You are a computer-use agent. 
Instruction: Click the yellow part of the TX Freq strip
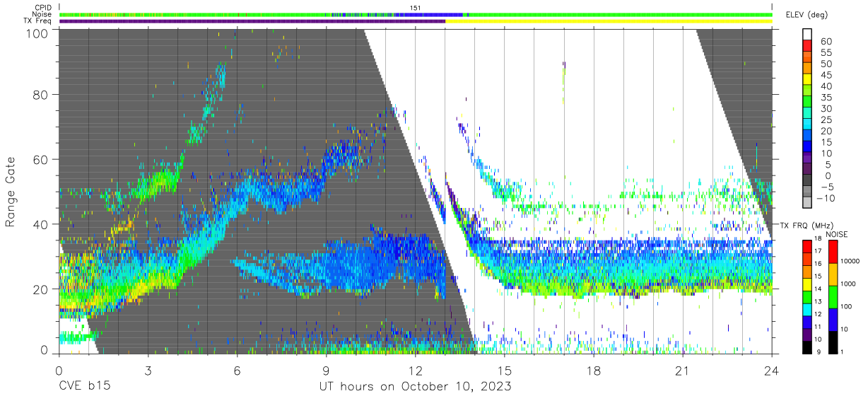pos(609,21)
